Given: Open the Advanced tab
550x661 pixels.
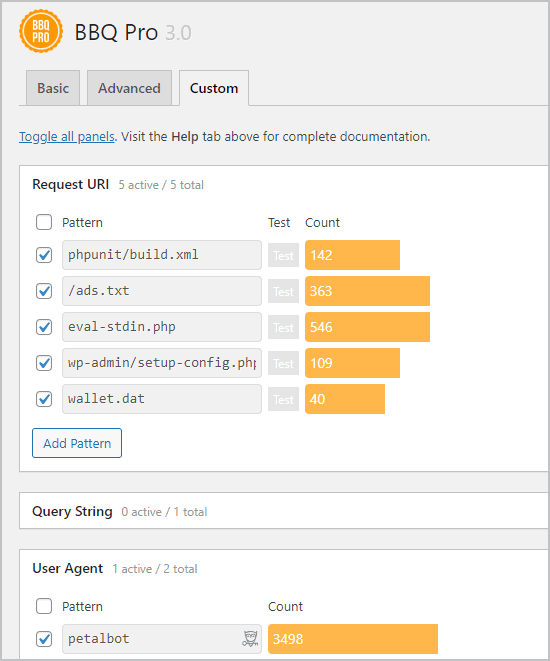Looking at the screenshot, I should 129,88.
